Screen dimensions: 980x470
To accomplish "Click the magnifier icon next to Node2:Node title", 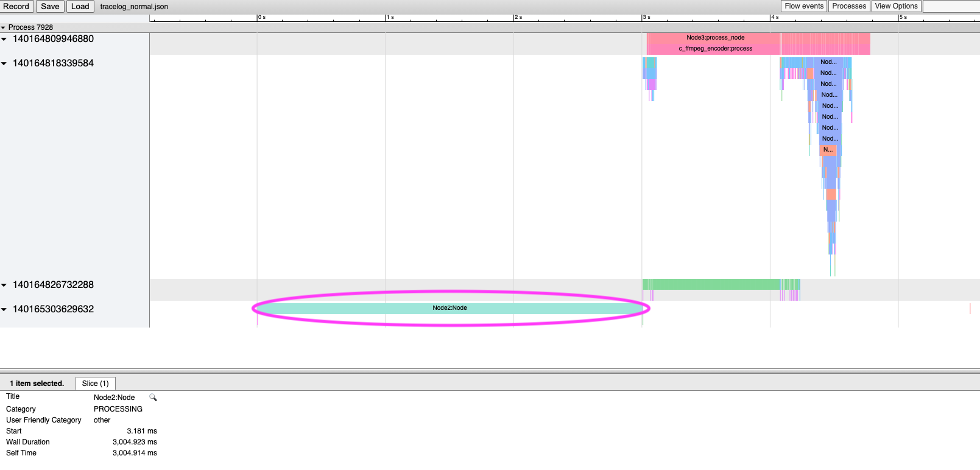I will pos(153,398).
